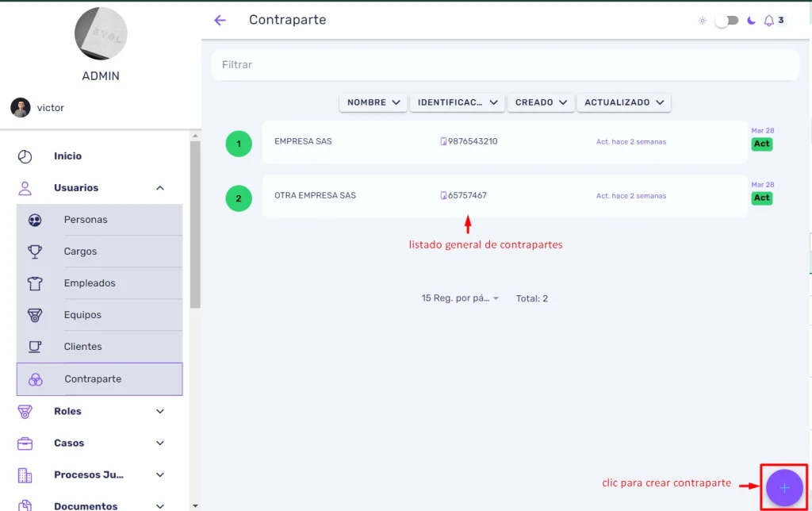Click victor's small user avatar
The width and height of the screenshot is (812, 511).
pos(21,108)
